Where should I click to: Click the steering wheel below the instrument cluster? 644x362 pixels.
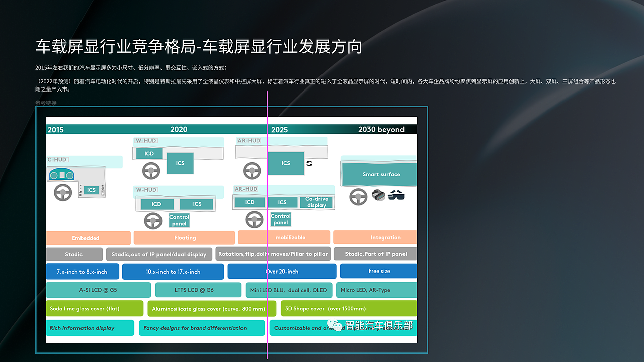[x=63, y=192]
